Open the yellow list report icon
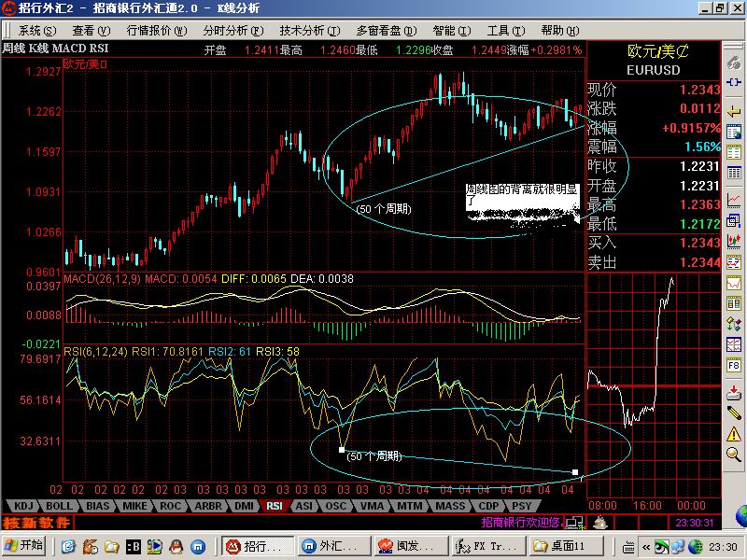Viewport: 747px width, 560px height. tap(734, 152)
